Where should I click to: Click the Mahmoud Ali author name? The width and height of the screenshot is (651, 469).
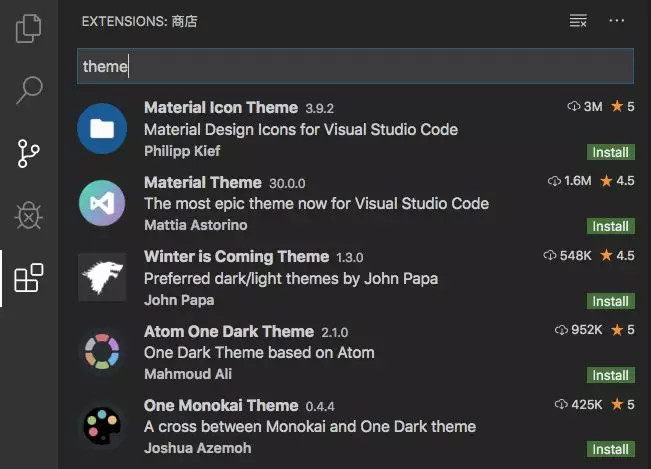pos(188,374)
